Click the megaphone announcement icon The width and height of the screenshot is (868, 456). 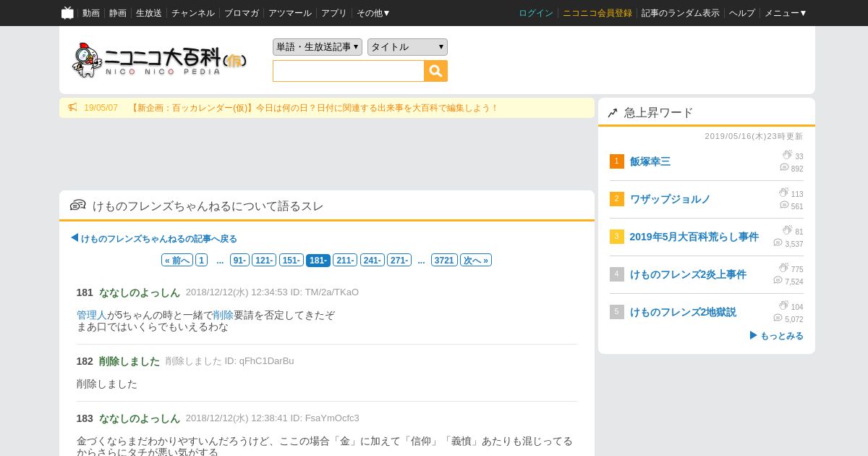pos(72,108)
